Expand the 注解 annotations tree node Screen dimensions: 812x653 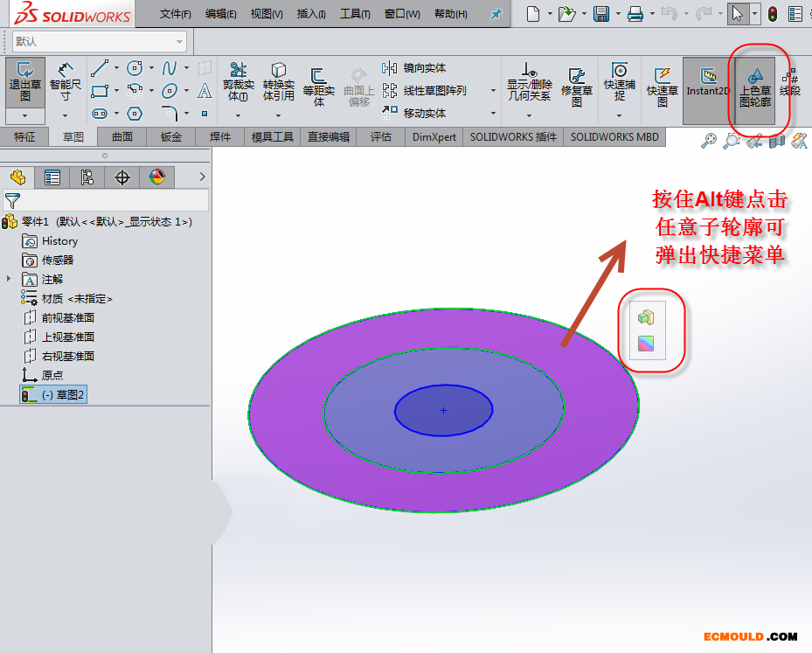10,279
